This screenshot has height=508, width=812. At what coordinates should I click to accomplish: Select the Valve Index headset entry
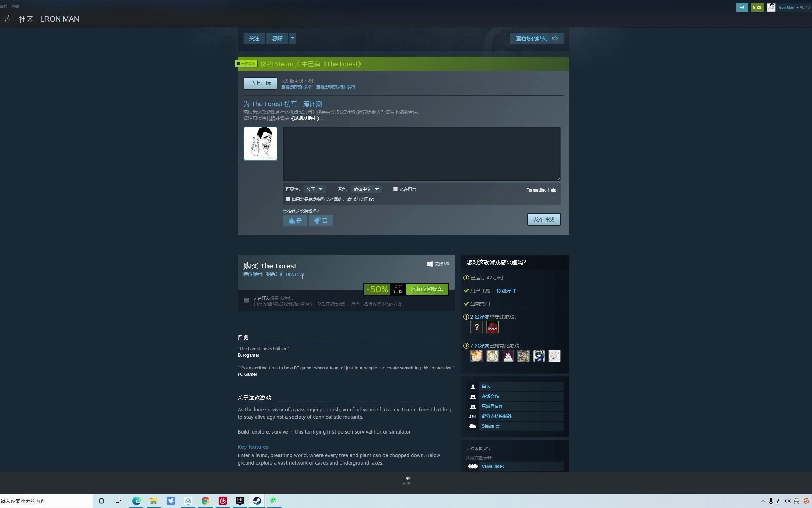[492, 466]
